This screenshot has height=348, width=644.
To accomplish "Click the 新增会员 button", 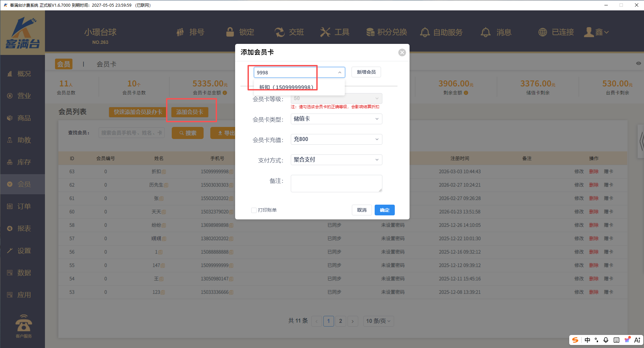I will tap(366, 72).
